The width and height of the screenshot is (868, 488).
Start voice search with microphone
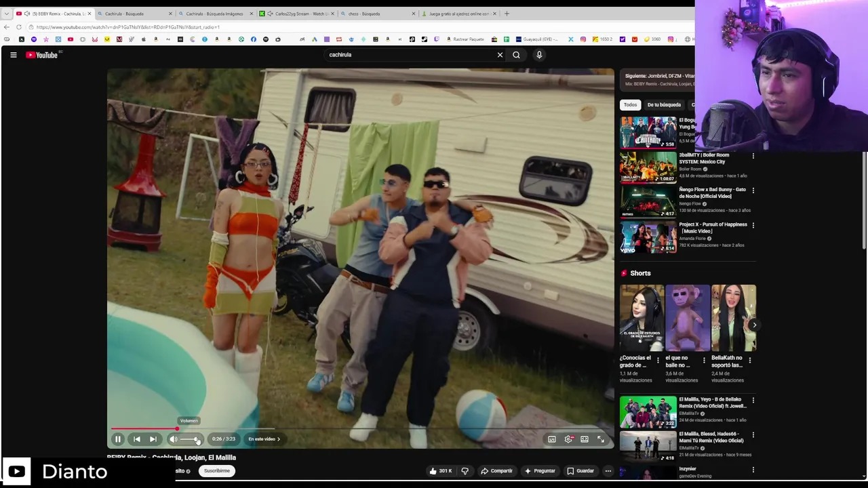click(x=539, y=55)
